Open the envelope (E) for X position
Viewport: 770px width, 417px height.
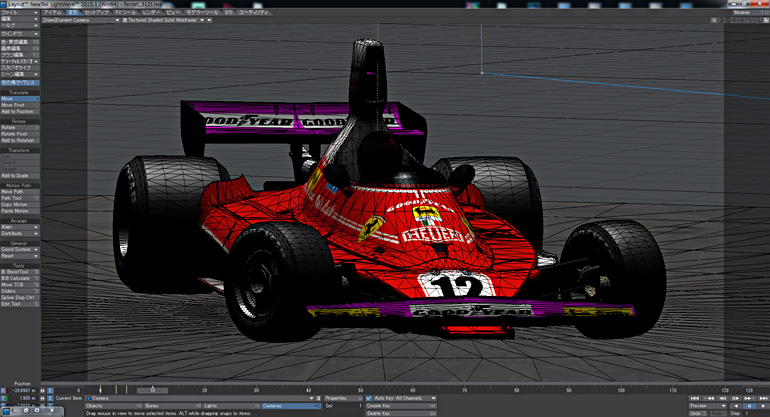tap(50, 391)
